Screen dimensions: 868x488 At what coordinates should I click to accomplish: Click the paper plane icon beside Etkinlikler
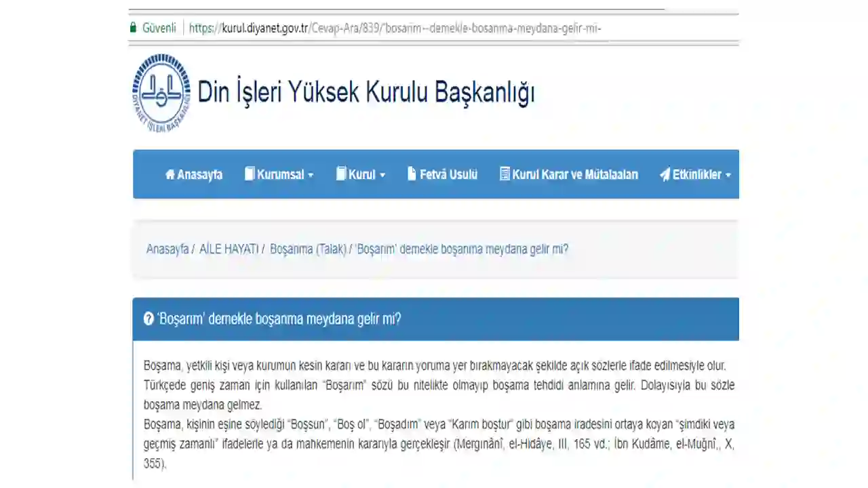tap(665, 174)
